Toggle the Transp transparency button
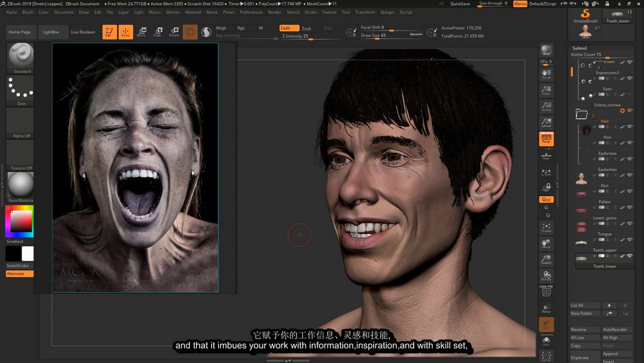The image size is (644, 363). click(546, 308)
